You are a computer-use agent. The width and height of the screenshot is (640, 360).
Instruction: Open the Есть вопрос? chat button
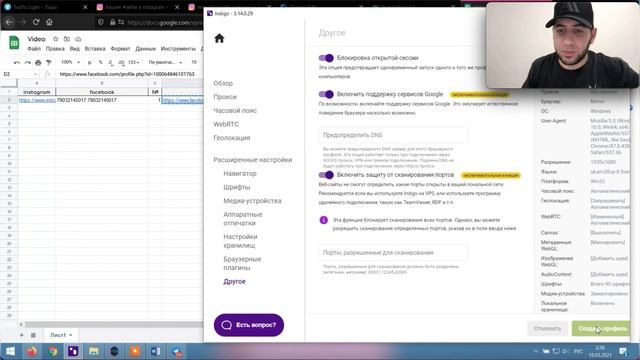coord(249,325)
